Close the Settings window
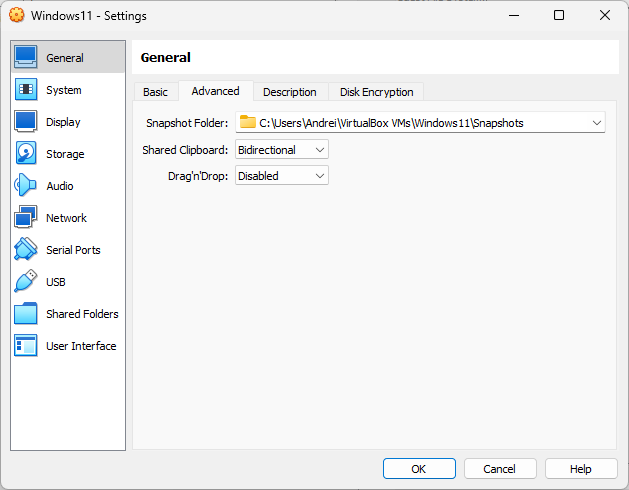This screenshot has width=629, height=490. point(605,15)
